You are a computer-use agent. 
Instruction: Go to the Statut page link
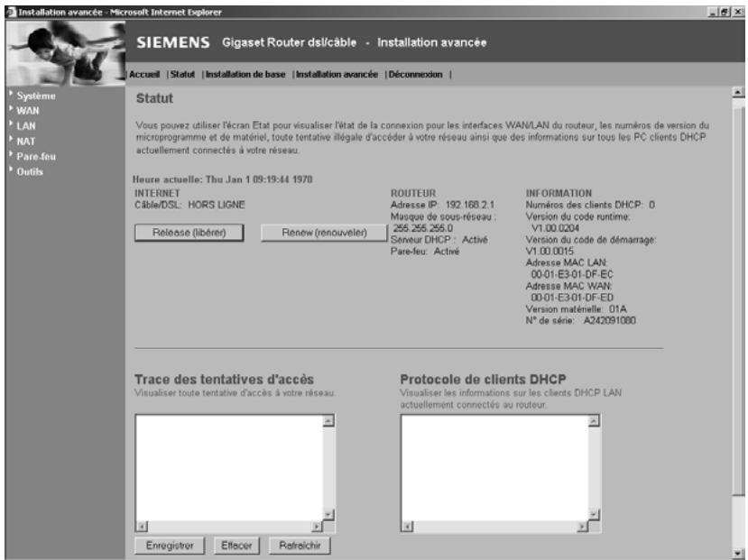tap(182, 74)
